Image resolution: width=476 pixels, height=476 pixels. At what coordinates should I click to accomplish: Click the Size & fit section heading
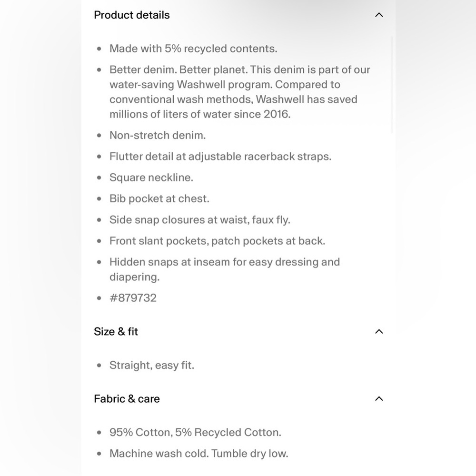pos(116,331)
